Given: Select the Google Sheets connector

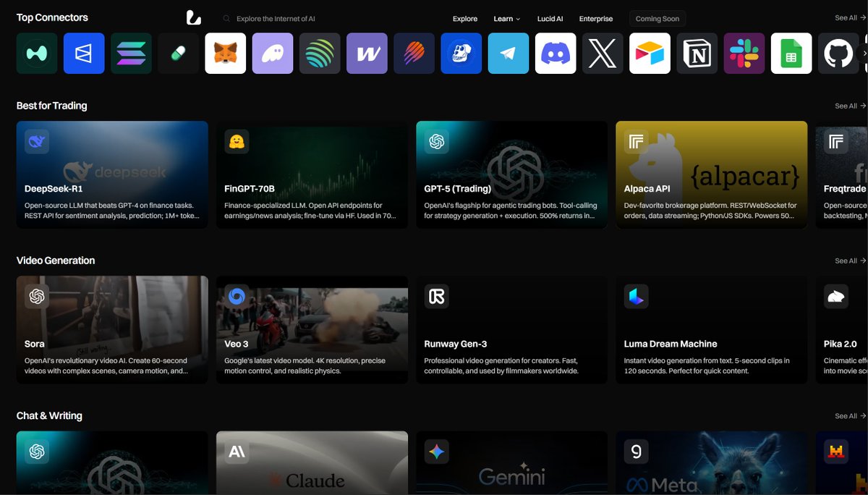Looking at the screenshot, I should click(791, 53).
